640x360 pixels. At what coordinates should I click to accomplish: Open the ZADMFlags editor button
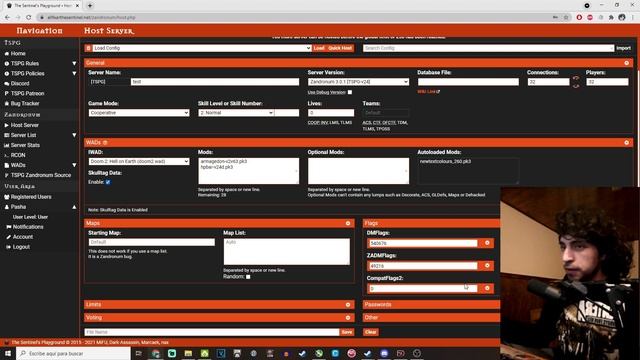(x=487, y=266)
